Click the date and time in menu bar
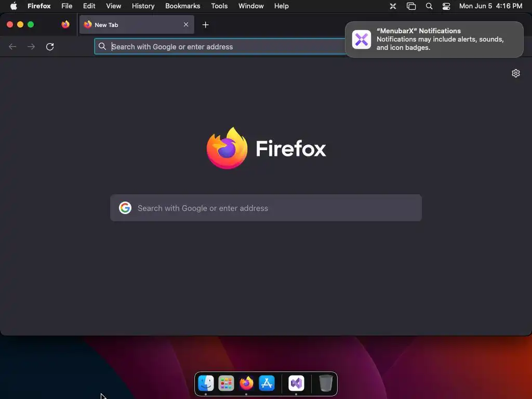Image resolution: width=532 pixels, height=399 pixels. [490, 6]
